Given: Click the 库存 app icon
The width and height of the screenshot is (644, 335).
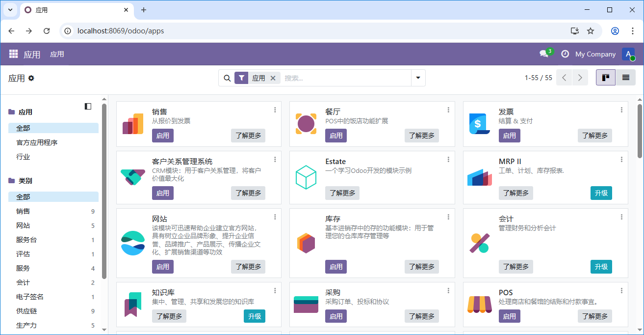Looking at the screenshot, I should 306,243.
